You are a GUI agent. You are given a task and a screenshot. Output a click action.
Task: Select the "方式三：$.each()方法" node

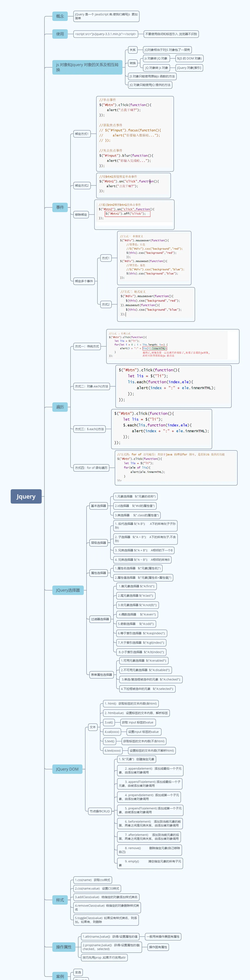point(89,429)
